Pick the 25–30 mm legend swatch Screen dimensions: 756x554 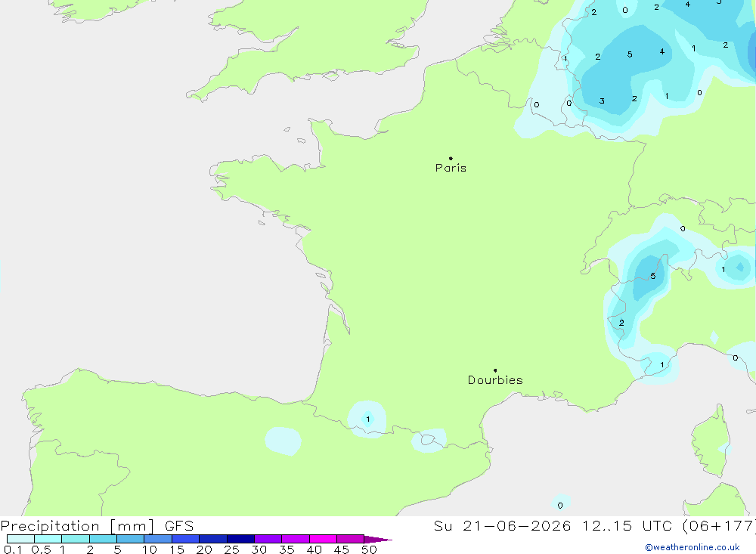(x=240, y=539)
